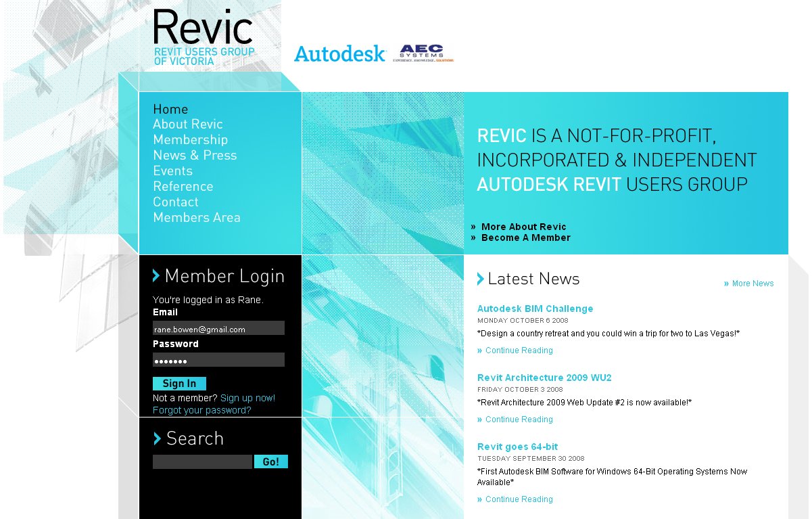Go to Contact page

click(x=176, y=202)
